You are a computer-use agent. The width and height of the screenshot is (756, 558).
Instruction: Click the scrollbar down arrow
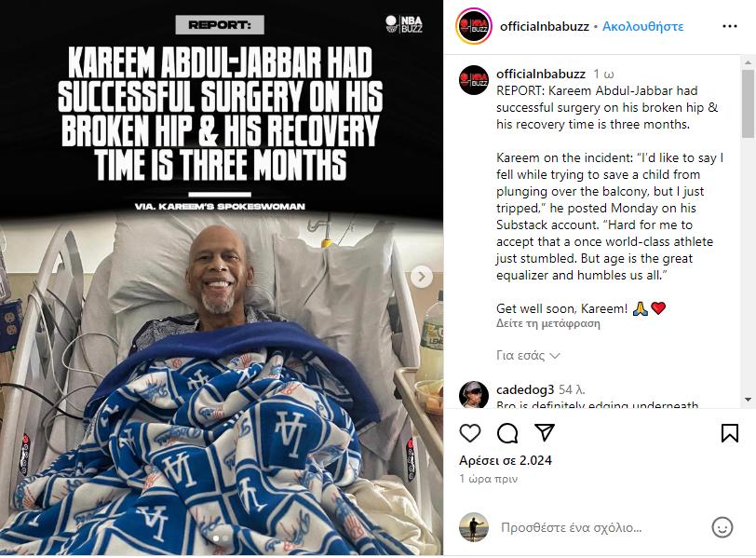[748, 400]
